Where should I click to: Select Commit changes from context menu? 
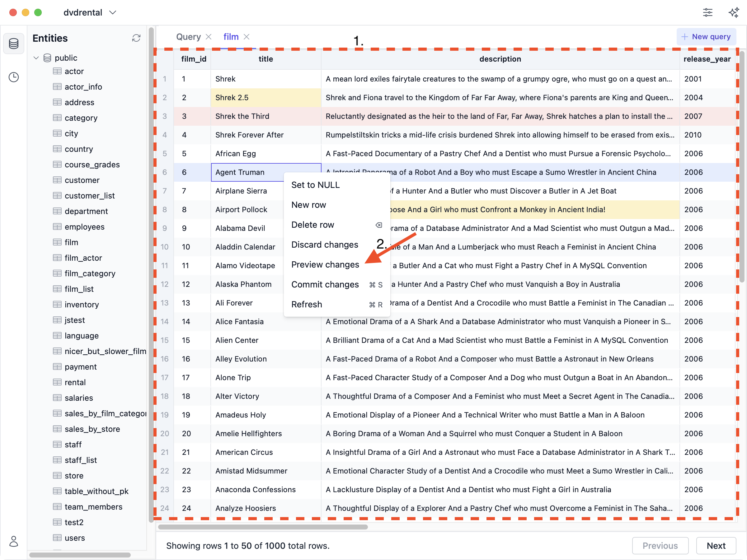coord(325,285)
